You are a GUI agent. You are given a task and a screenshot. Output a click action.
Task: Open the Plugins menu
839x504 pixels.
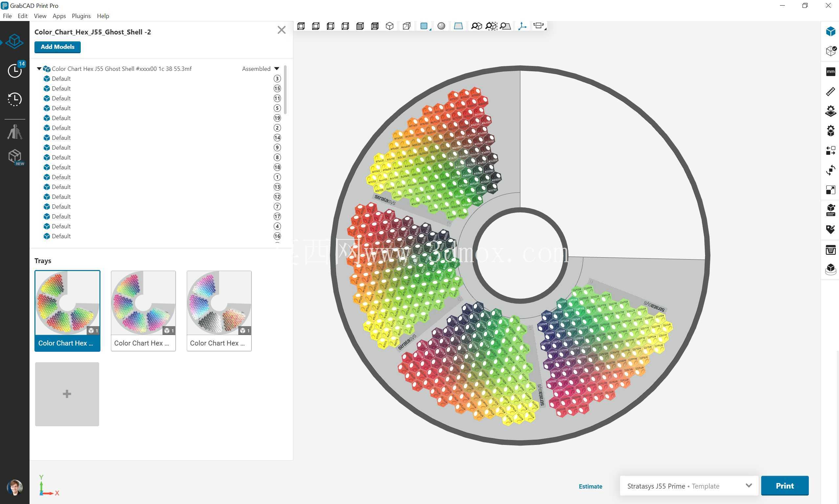(81, 16)
